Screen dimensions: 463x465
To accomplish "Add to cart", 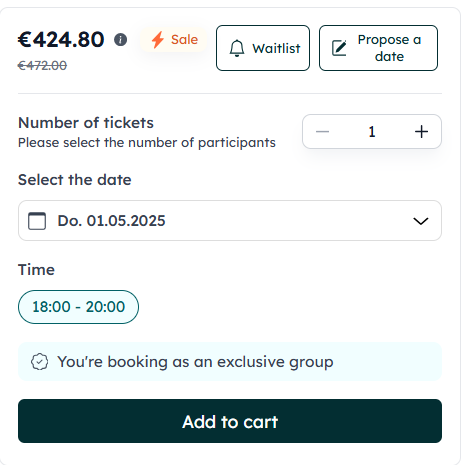I will pos(230,421).
